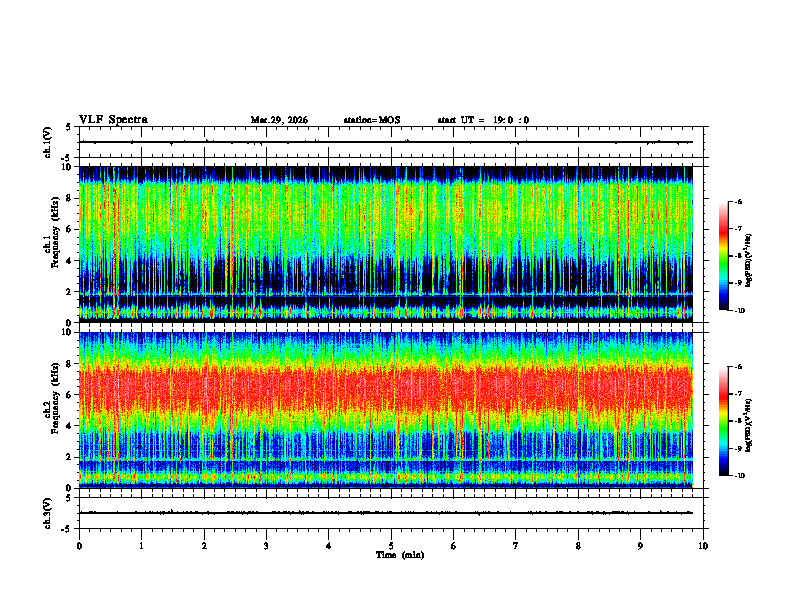
Task: Click the "start UT = 19:0 :0" text
Action: (483, 120)
